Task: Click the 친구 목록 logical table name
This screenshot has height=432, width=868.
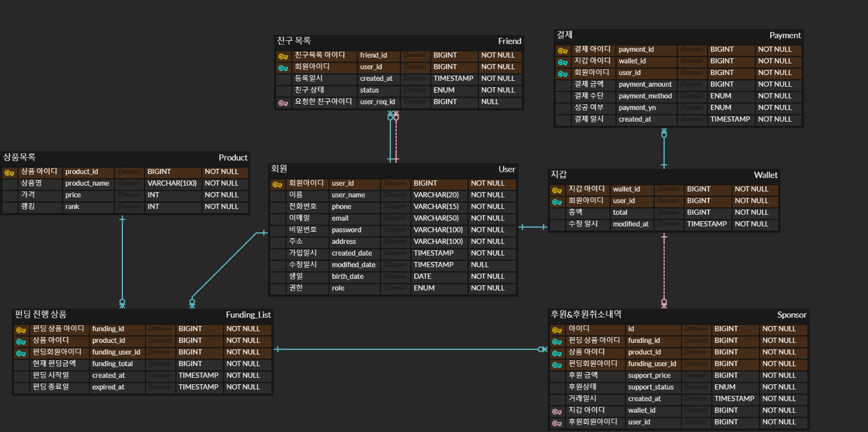Action: click(294, 41)
